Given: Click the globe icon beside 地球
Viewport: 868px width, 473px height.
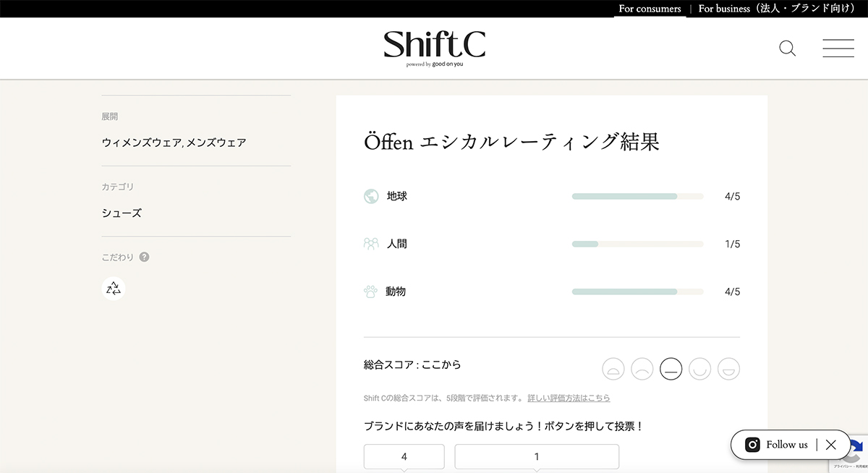Looking at the screenshot, I should 371,196.
